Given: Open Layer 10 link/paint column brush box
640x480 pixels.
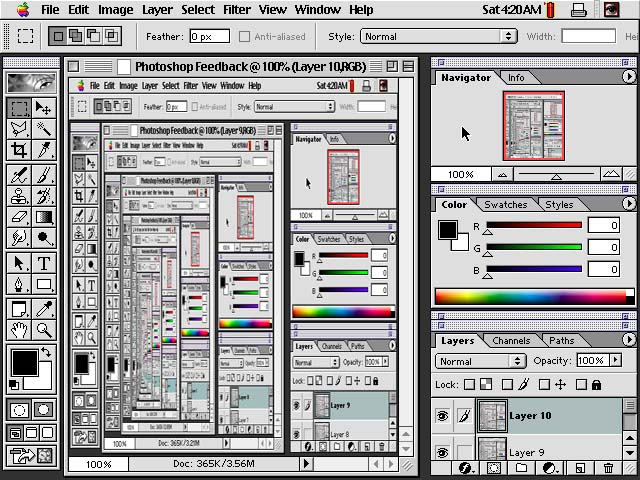Looking at the screenshot, I should pos(464,416).
